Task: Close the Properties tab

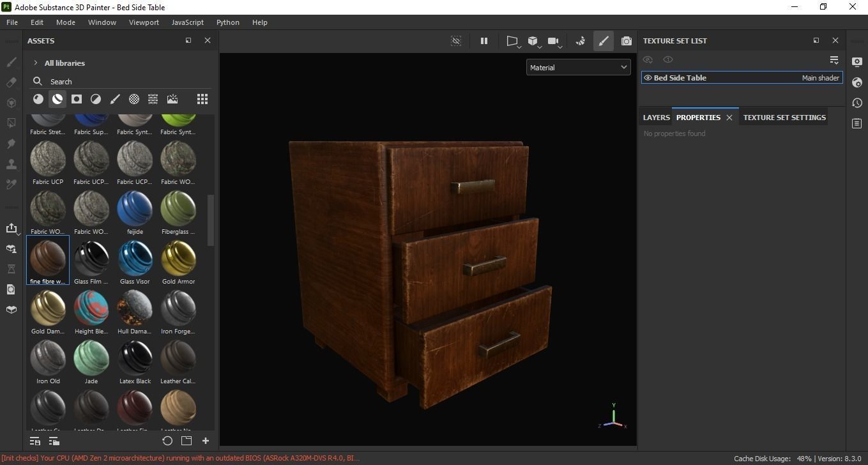Action: [x=729, y=118]
